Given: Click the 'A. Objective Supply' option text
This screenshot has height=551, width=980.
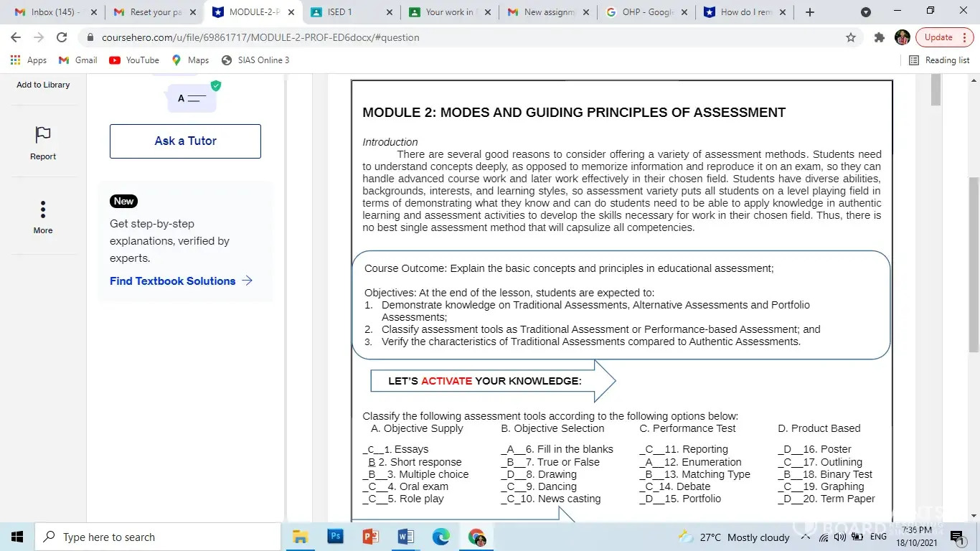Looking at the screenshot, I should [x=417, y=428].
